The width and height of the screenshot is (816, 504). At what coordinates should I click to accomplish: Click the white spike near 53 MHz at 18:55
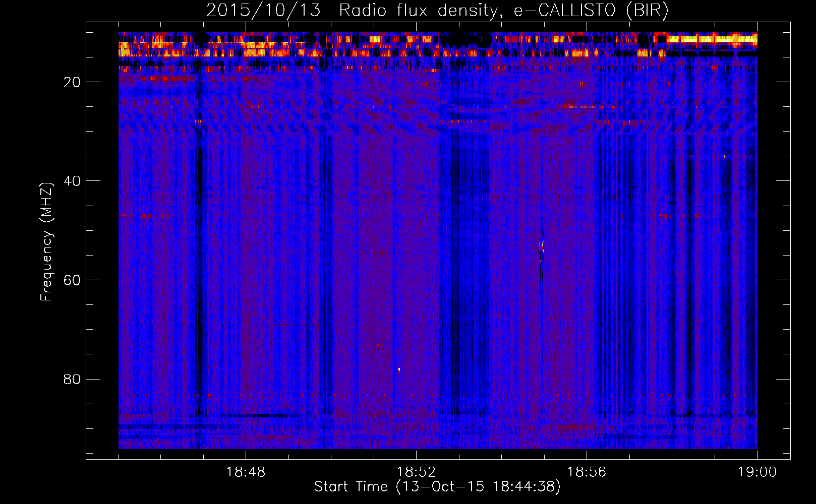coord(541,246)
